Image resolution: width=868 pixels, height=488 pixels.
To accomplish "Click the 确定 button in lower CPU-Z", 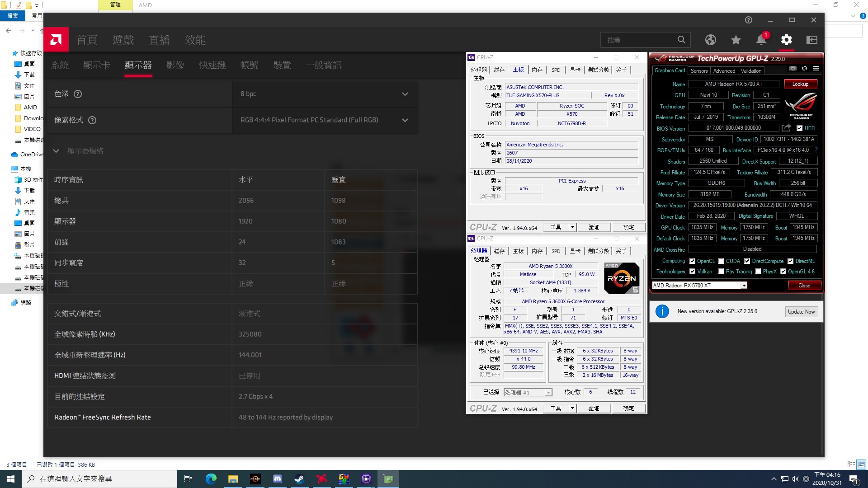I will coord(628,408).
